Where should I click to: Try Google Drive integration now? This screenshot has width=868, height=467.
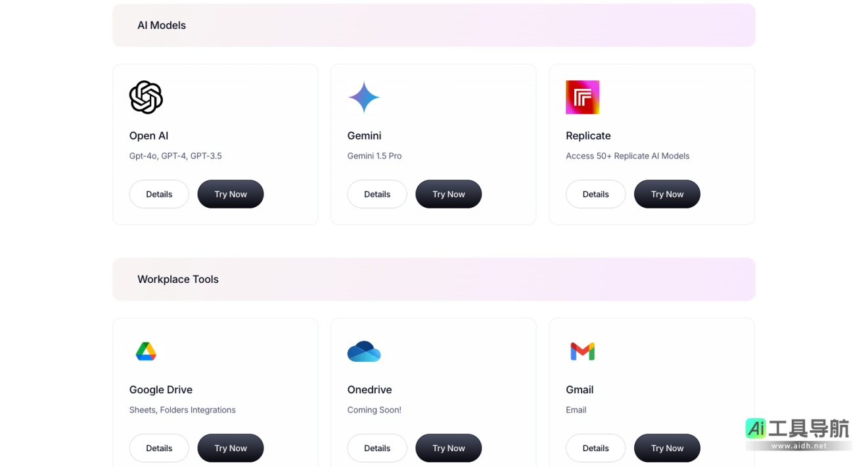(x=230, y=448)
